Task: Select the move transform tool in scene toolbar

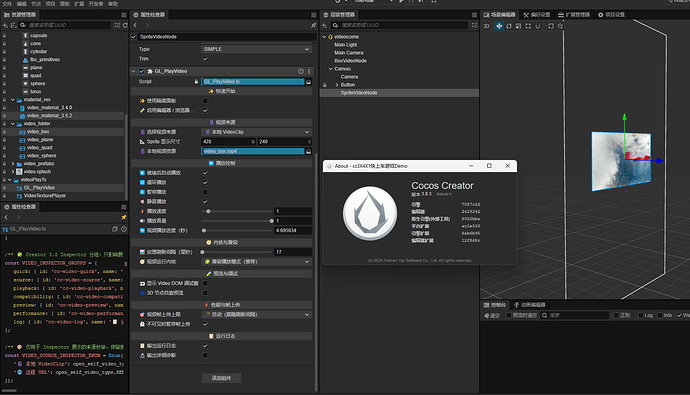Action: click(499, 26)
